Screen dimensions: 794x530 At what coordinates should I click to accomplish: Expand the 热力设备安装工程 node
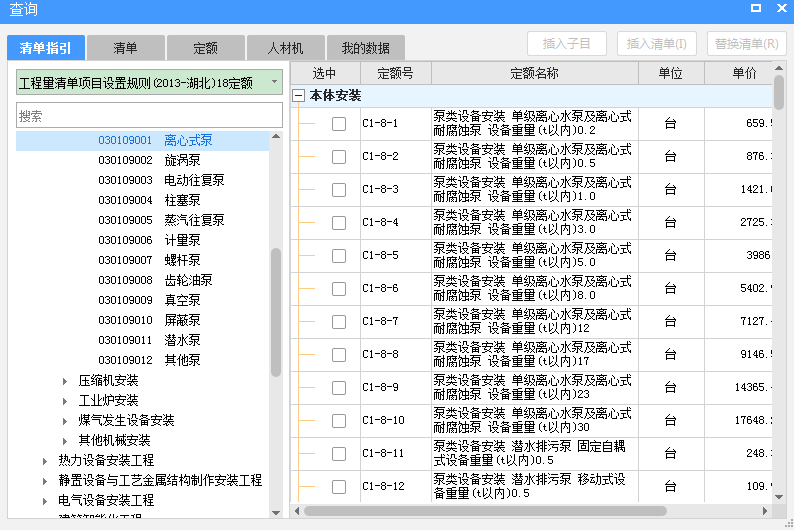point(45,461)
